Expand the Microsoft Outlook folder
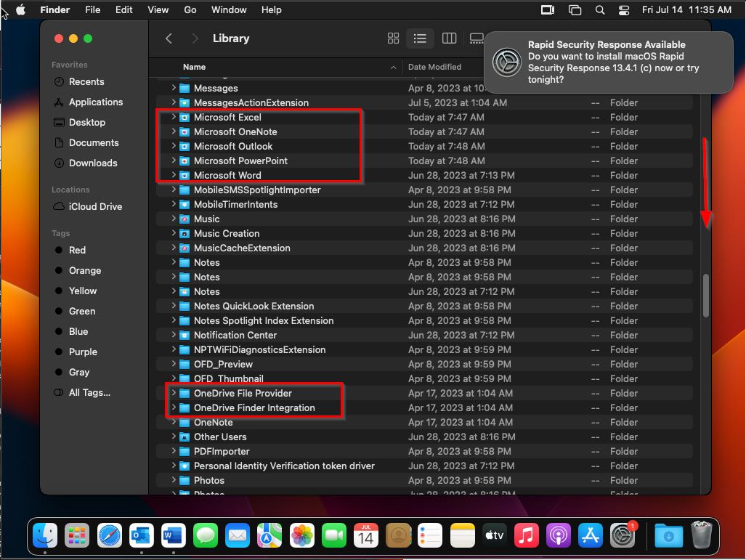This screenshot has height=560, width=746. [174, 146]
